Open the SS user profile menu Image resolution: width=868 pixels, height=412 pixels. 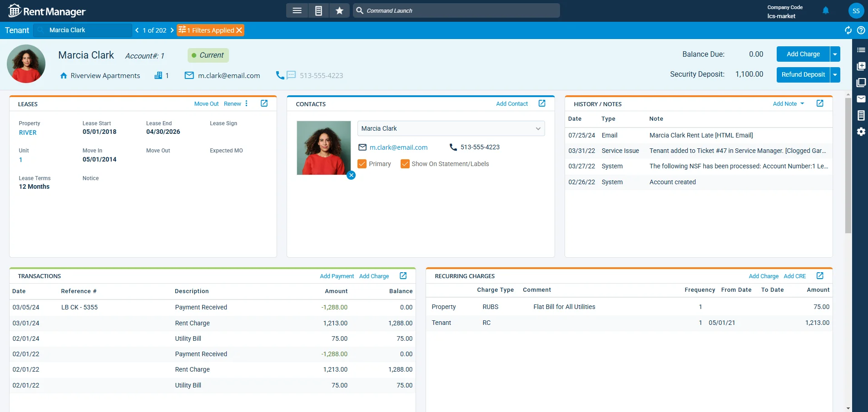click(x=856, y=10)
